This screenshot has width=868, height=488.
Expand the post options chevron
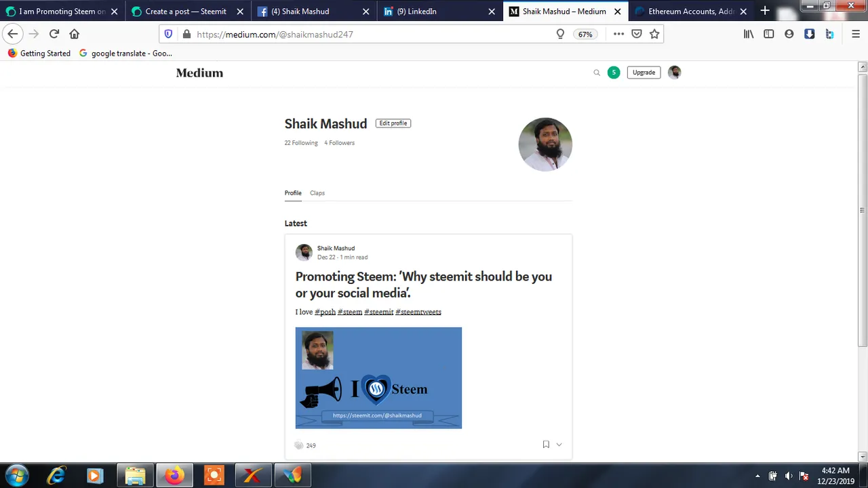click(559, 445)
